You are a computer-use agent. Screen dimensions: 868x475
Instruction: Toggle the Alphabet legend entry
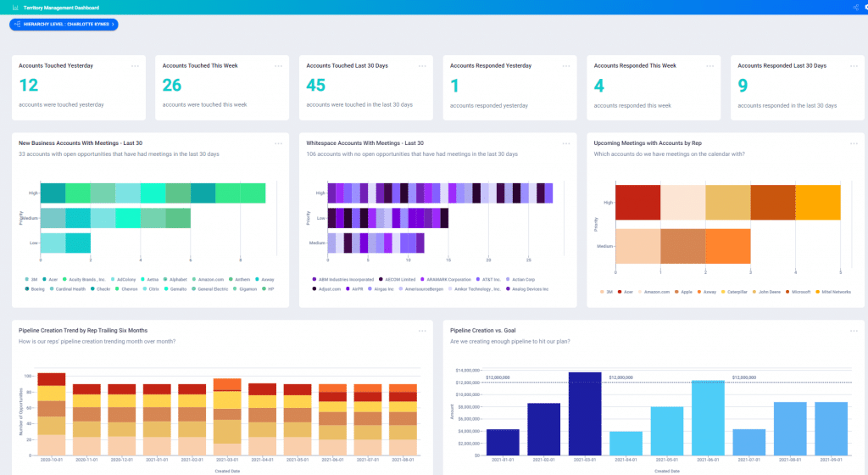point(175,280)
